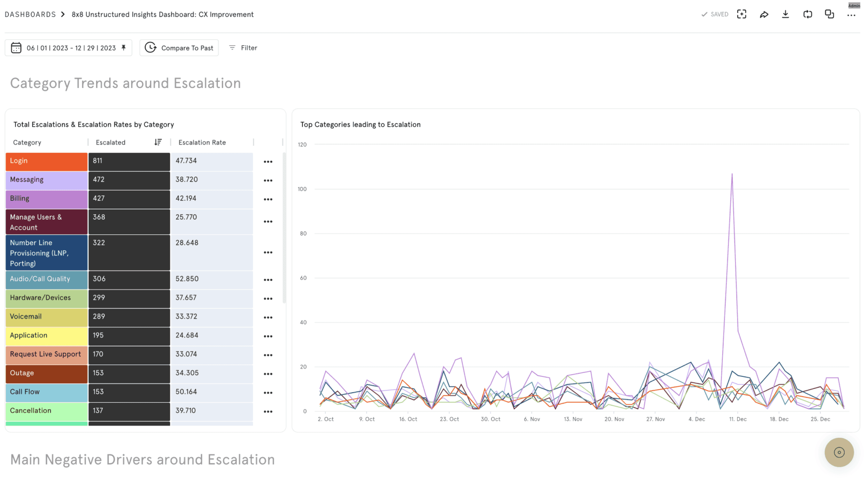
Task: Open the top-right ellipsis menu
Action: pyautogui.click(x=851, y=15)
